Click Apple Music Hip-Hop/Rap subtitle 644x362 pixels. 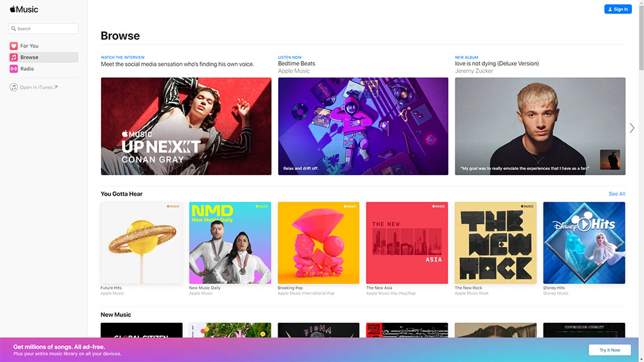pos(391,293)
